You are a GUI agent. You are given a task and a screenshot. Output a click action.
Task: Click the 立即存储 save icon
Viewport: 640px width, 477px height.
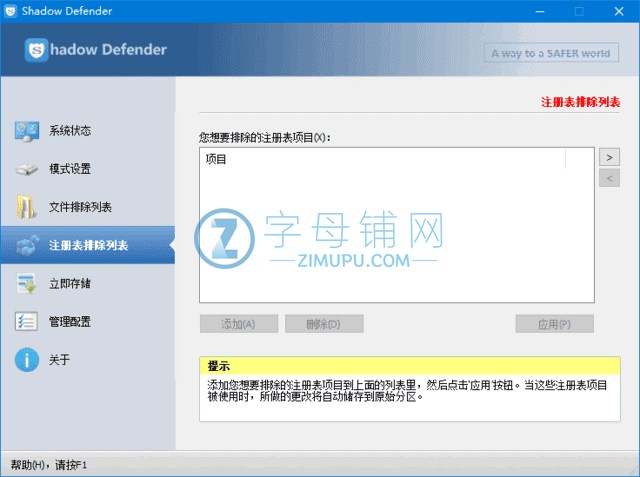[x=27, y=283]
